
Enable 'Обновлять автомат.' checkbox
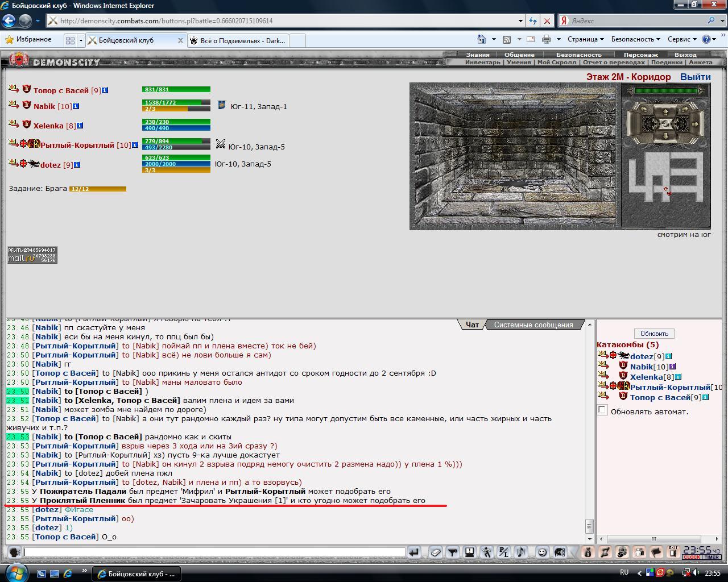[x=602, y=410]
